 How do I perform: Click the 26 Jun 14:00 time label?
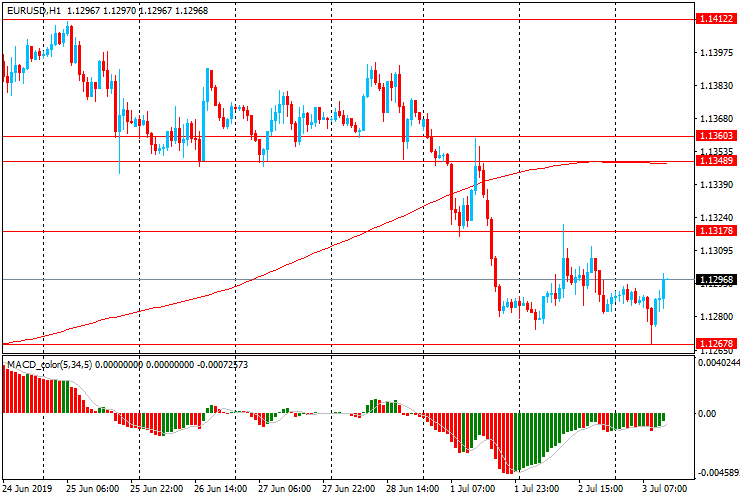(220, 488)
